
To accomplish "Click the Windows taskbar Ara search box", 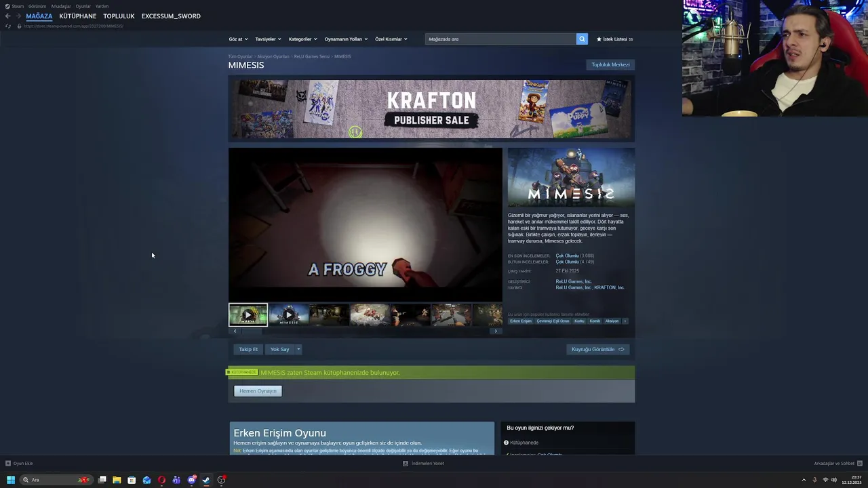I will coord(56,480).
